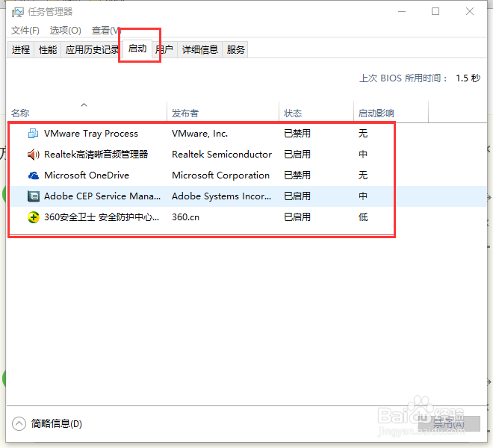Click the 上次 BIOS 所用时间 value 1.5 秒

click(x=468, y=78)
